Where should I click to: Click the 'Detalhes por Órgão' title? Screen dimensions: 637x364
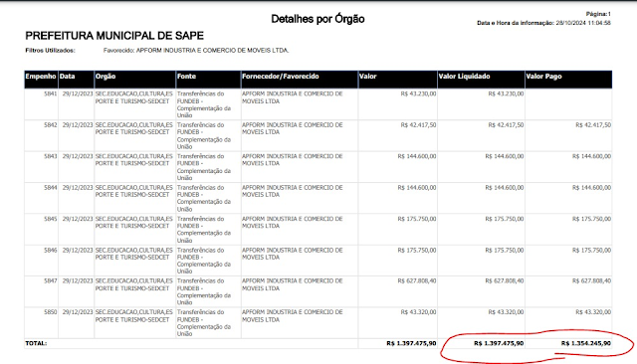tap(318, 19)
